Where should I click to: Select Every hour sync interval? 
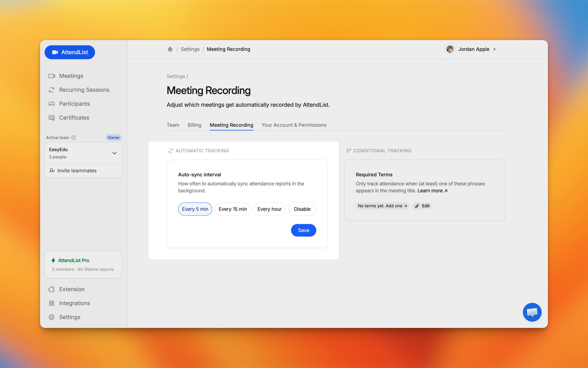click(x=270, y=209)
